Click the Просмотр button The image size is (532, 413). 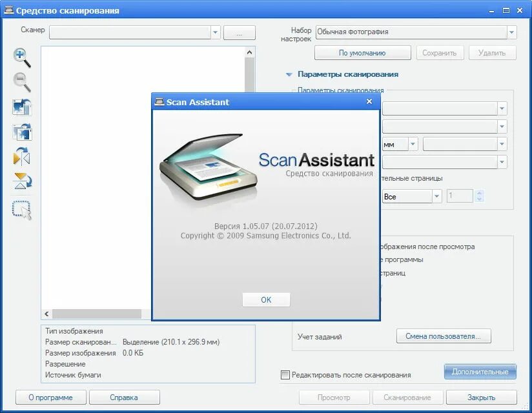[334, 397]
